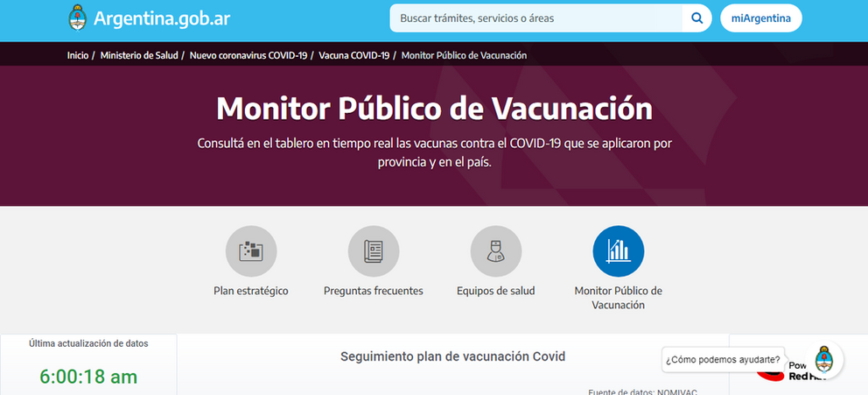
Task: Click the Plan estratégico label
Action: pos(251,291)
